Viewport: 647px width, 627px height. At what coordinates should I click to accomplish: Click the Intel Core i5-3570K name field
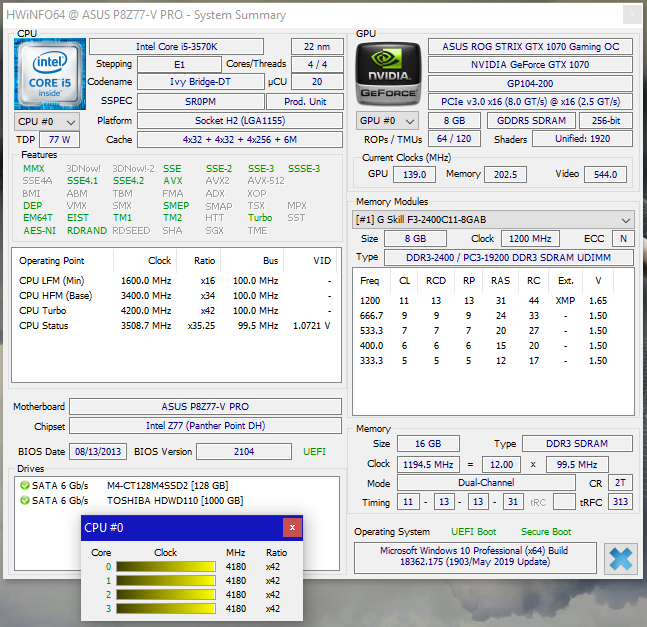coord(177,47)
